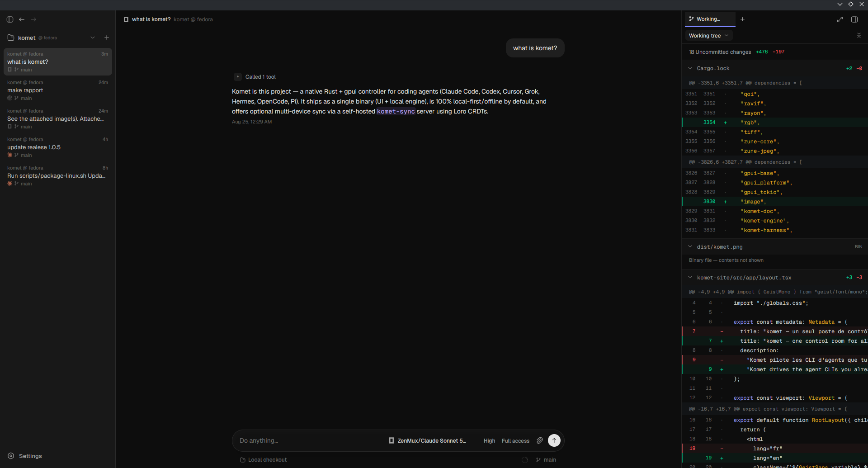Go forward with the right arrow
This screenshot has width=868, height=468.
33,19
